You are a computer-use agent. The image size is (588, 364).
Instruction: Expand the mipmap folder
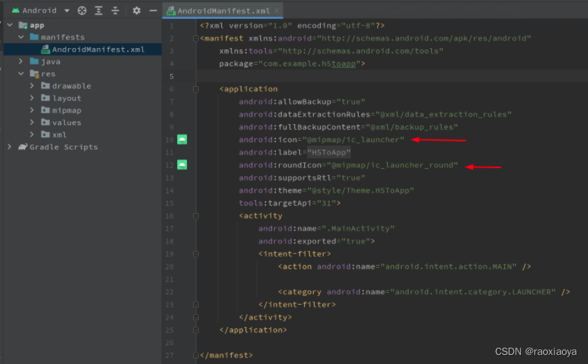(32, 110)
